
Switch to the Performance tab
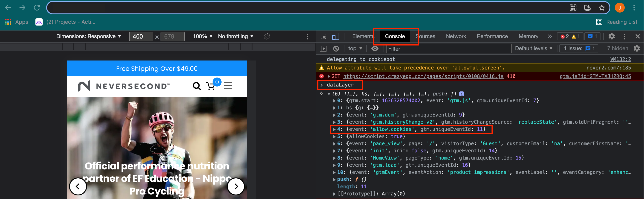click(492, 37)
